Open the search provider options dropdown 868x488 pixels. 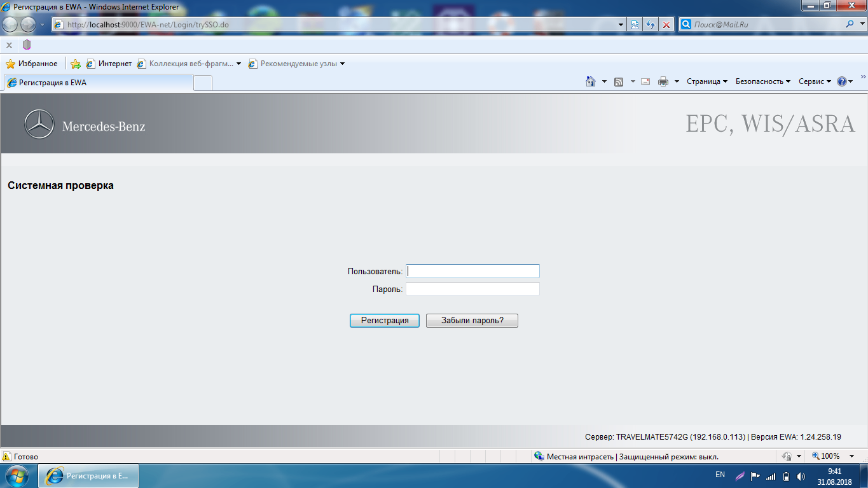[x=861, y=25]
